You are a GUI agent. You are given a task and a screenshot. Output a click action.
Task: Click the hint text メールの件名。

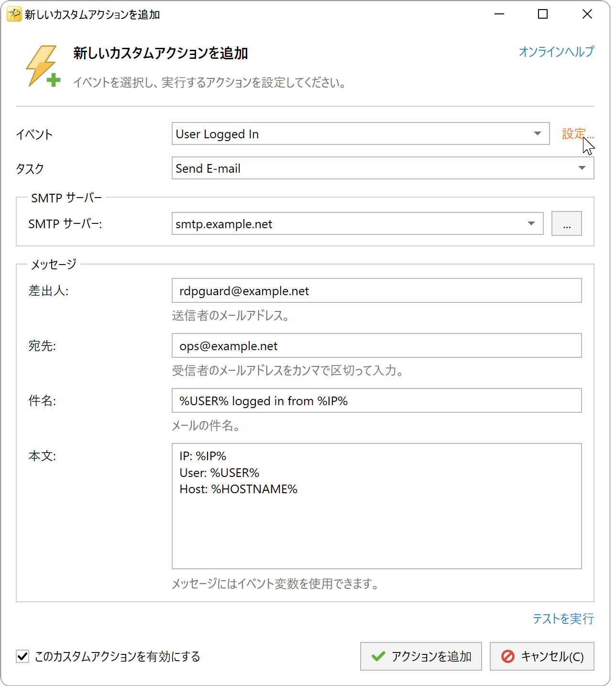pyautogui.click(x=206, y=426)
